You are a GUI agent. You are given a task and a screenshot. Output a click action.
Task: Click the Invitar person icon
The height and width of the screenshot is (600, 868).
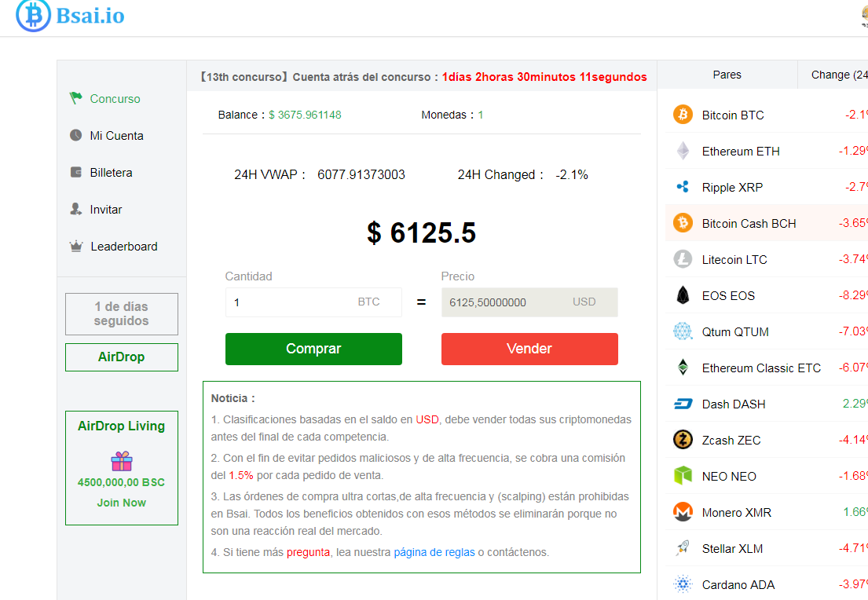[76, 209]
